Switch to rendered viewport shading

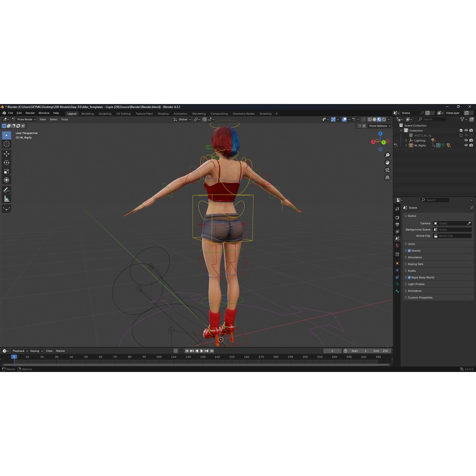coord(384,119)
